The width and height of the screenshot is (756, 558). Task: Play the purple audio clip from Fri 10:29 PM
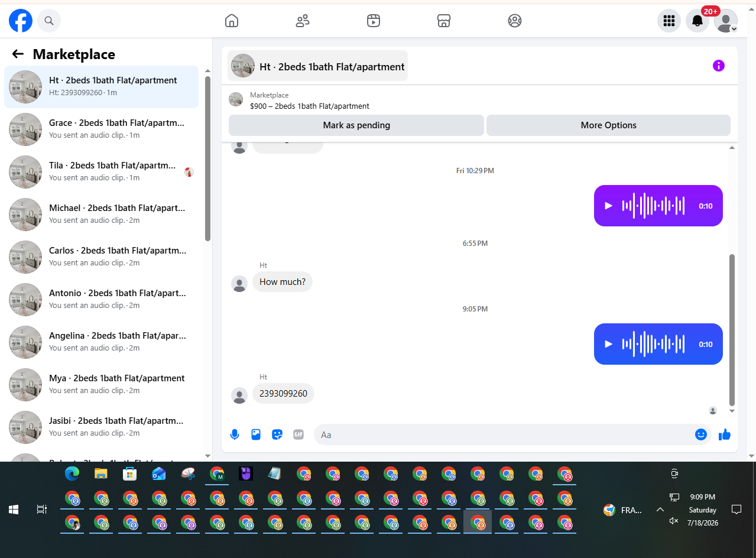click(608, 206)
